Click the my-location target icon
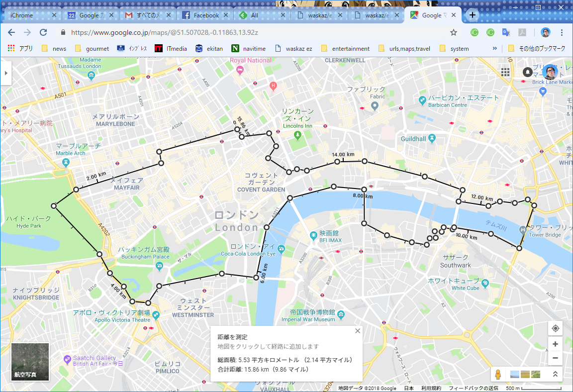Screen dimensions: 573x392 (x=555, y=328)
